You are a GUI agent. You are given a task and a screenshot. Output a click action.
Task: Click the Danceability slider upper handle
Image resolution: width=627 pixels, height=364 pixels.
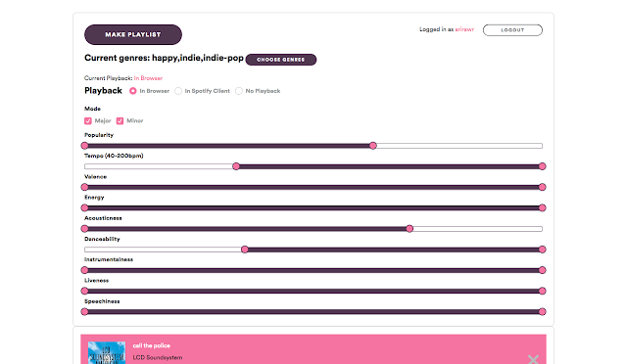542,250
